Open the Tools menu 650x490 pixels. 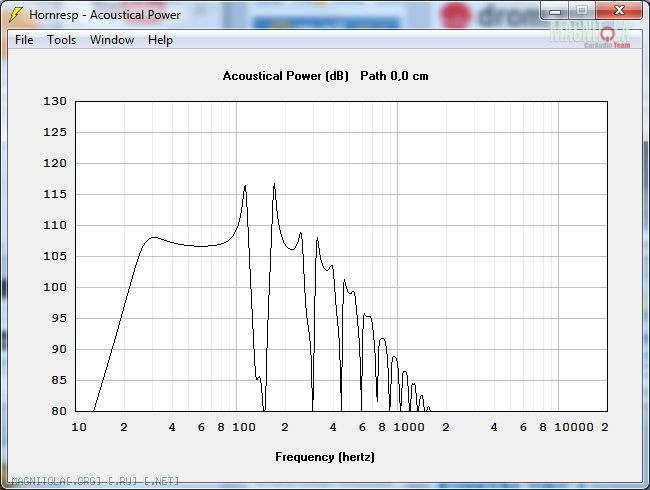[x=61, y=40]
